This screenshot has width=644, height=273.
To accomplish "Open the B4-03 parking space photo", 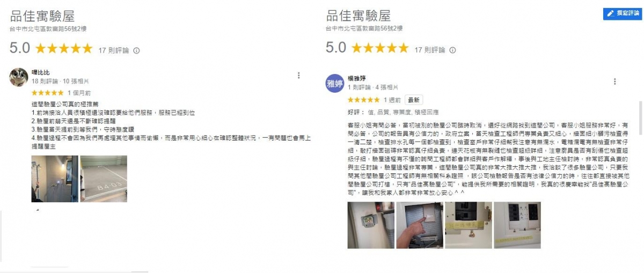I will pyautogui.click(x=104, y=179).
